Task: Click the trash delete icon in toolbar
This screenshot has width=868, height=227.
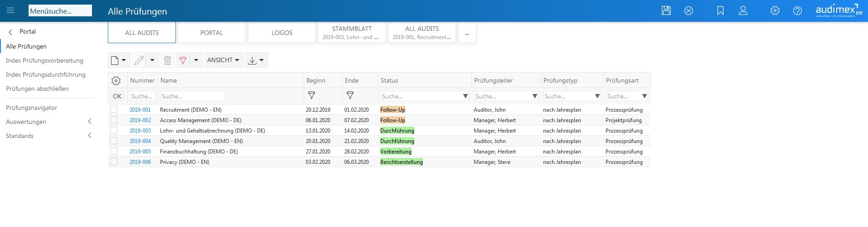Action: point(167,60)
